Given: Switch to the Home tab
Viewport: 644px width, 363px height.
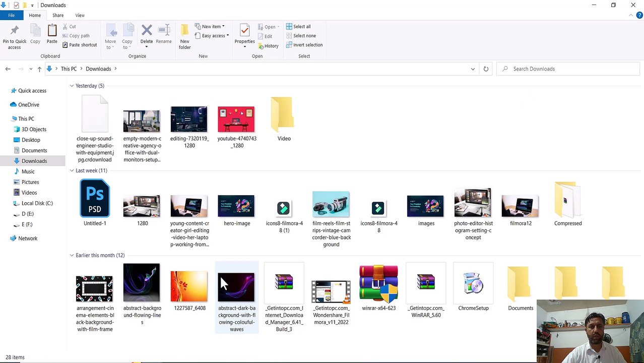Looking at the screenshot, I should pyautogui.click(x=35, y=15).
